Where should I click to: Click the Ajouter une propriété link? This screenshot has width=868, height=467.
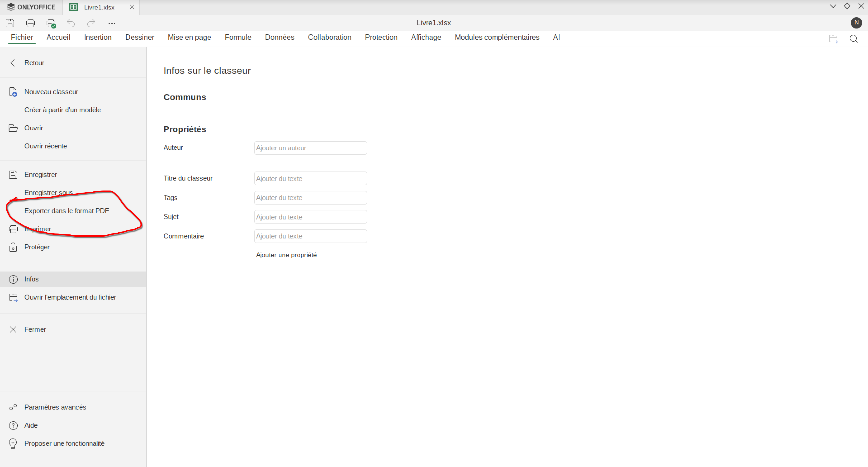pyautogui.click(x=286, y=255)
